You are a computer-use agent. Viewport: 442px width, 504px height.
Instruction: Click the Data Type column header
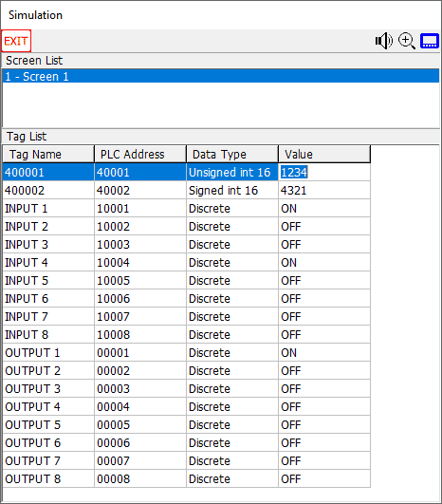pos(232,155)
